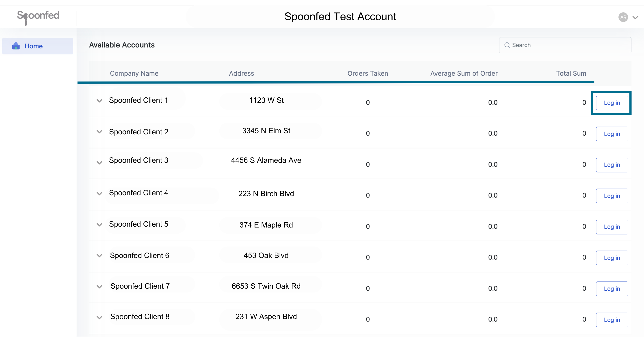Screen dimensions: 644x352
Task: Click the home icon in sidebar
Action: click(x=16, y=46)
